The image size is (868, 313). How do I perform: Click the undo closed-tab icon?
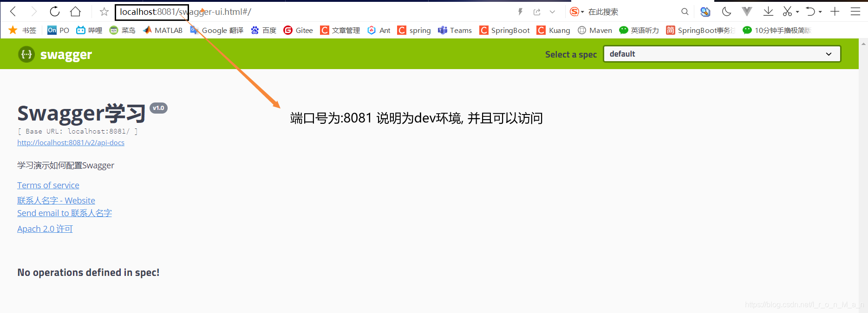[x=810, y=12]
